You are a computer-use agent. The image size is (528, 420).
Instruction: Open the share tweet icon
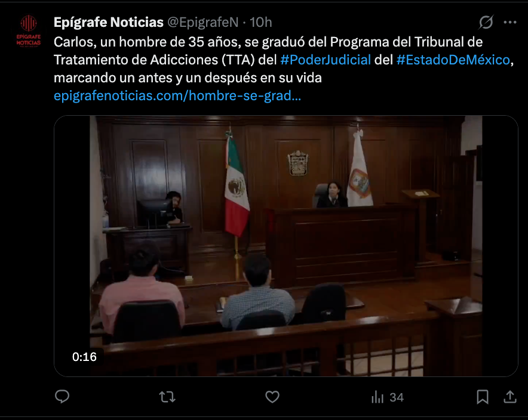pos(510,397)
